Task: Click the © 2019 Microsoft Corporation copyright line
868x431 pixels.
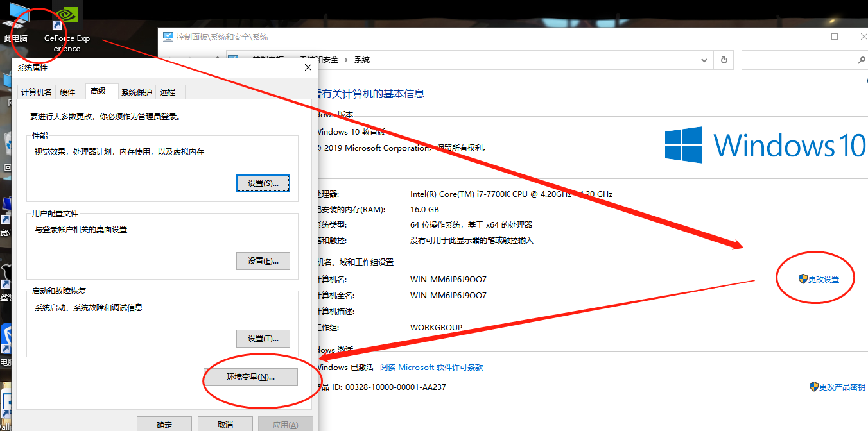Action: pos(402,148)
